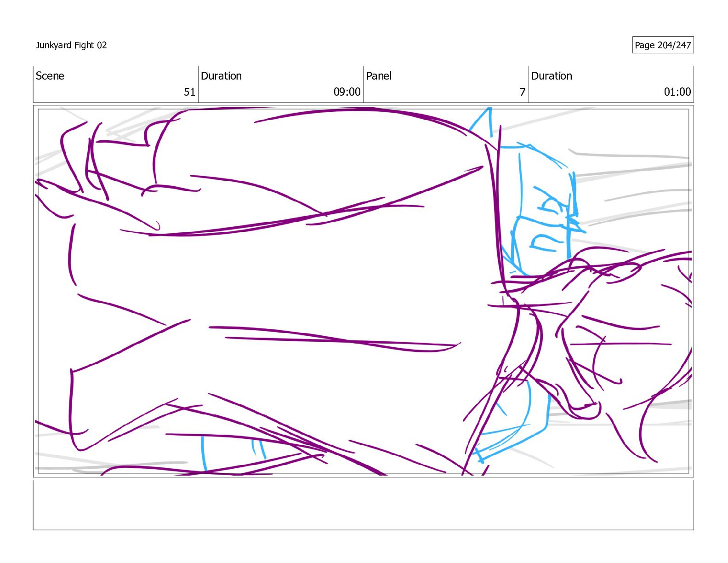Click the 'Junkyard Fight 02' title text
Image resolution: width=728 pixels, height=563 pixels.
click(71, 45)
